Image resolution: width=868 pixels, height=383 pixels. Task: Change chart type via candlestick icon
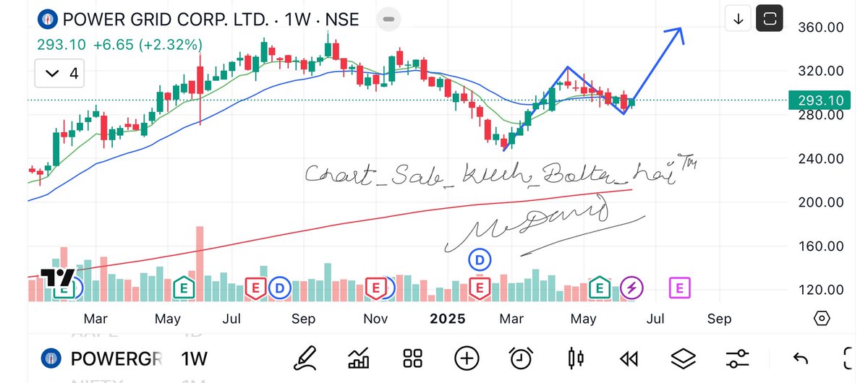point(576,357)
